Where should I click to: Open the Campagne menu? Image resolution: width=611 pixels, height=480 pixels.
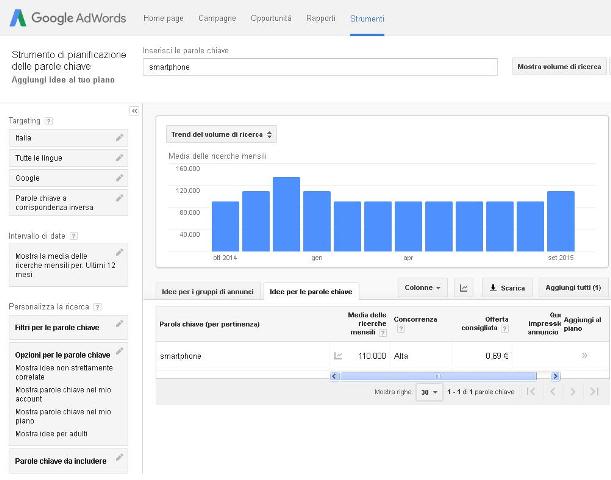217,18
